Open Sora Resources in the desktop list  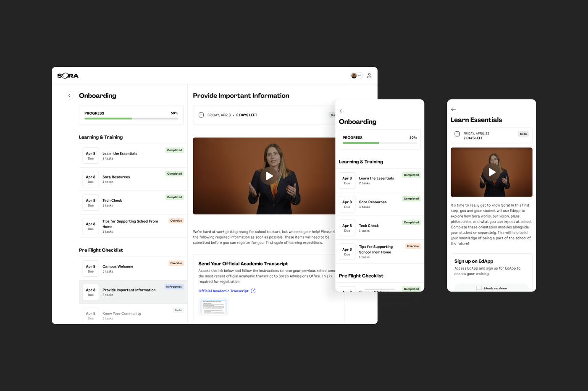[x=133, y=179]
